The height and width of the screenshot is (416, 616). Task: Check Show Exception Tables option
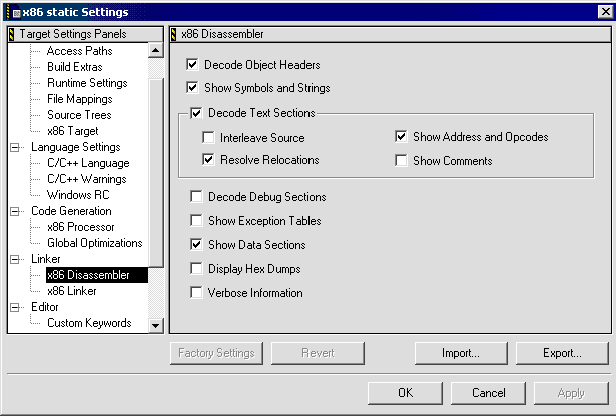(196, 220)
